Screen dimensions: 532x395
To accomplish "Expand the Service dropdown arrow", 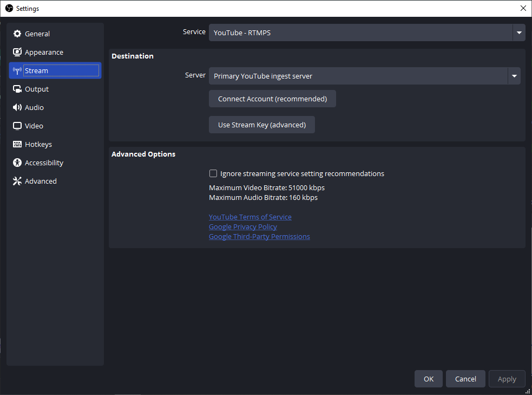I will pos(519,33).
